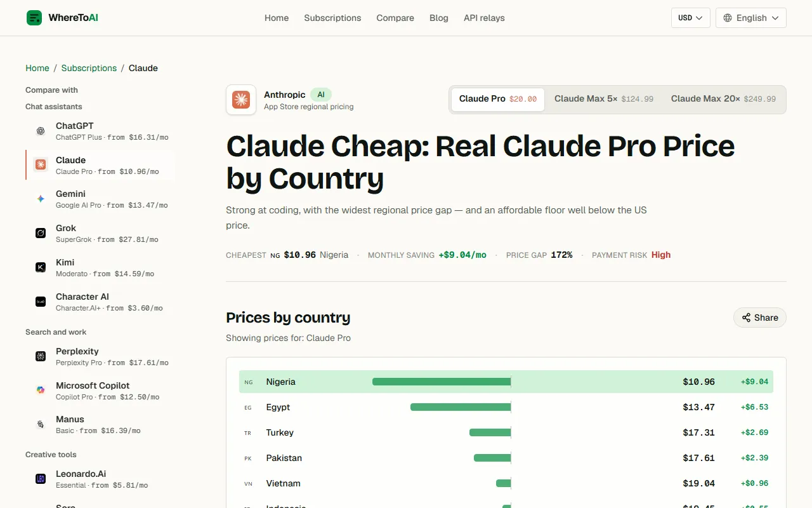The width and height of the screenshot is (812, 508).
Task: Open Blog in top navigation
Action: click(x=439, y=18)
